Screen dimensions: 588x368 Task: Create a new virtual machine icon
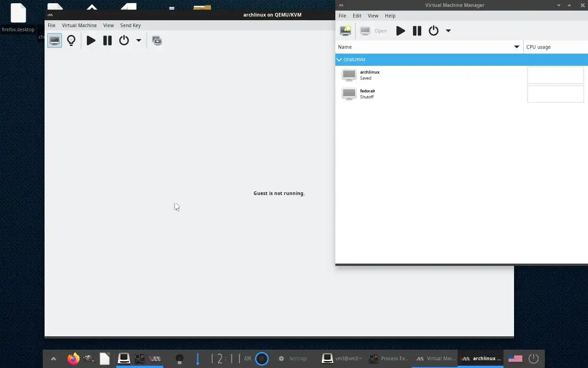coord(345,31)
